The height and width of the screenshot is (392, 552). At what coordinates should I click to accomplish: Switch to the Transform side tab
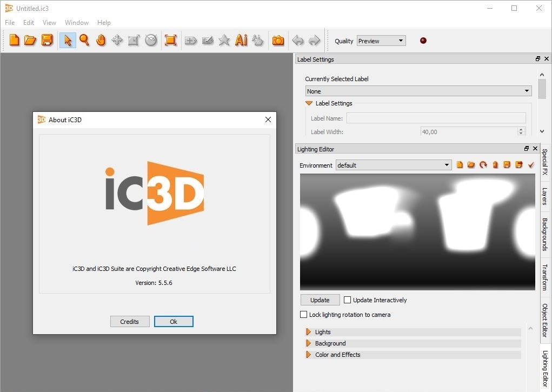pyautogui.click(x=545, y=277)
